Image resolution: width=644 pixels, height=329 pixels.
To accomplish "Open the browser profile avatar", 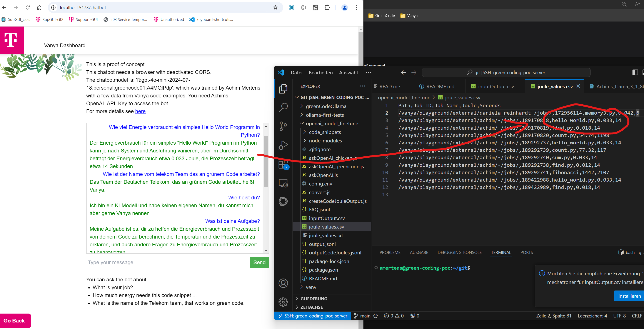I will coord(344,7).
